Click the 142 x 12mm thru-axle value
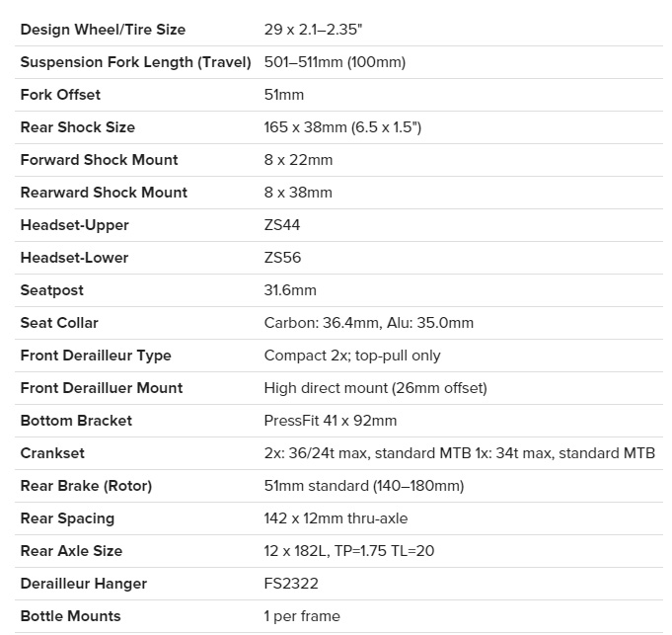Image resolution: width=672 pixels, height=635 pixels. pyautogui.click(x=336, y=518)
